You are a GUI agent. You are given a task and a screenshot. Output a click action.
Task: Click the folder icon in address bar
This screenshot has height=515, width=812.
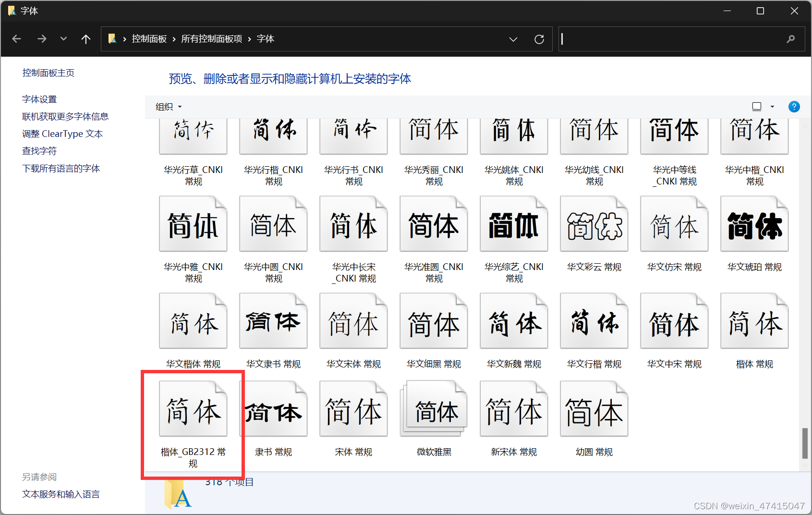112,39
